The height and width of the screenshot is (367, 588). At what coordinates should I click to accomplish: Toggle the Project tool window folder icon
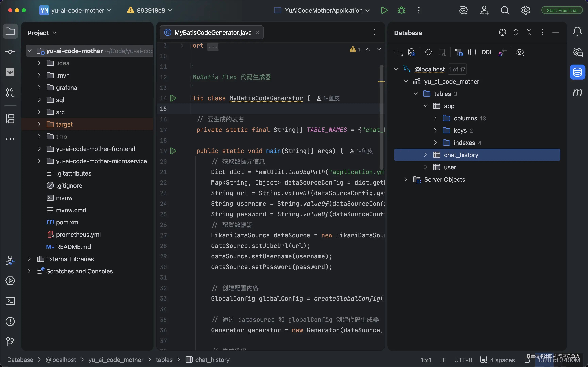(x=10, y=32)
